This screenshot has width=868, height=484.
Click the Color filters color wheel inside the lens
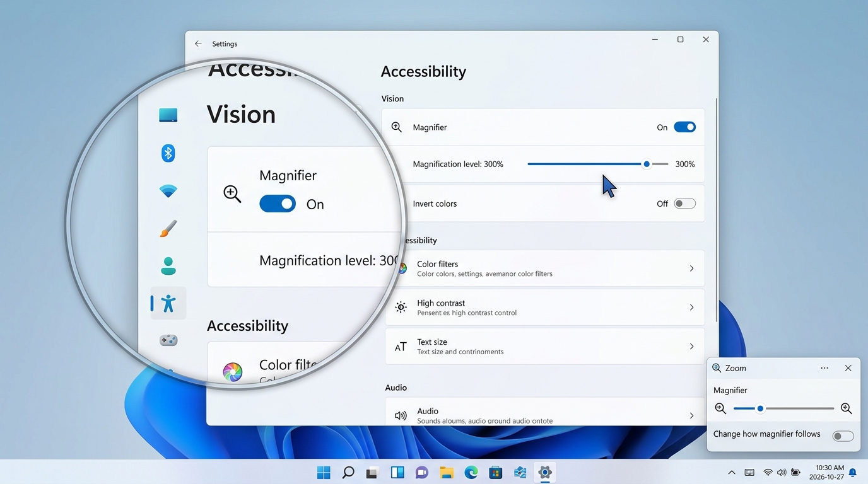tap(232, 372)
